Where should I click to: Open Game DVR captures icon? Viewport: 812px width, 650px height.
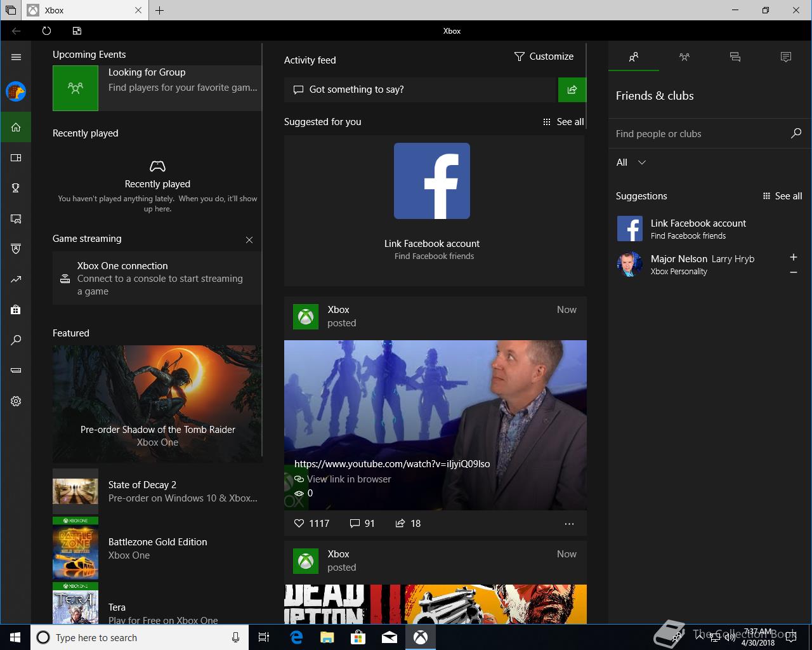(x=16, y=218)
